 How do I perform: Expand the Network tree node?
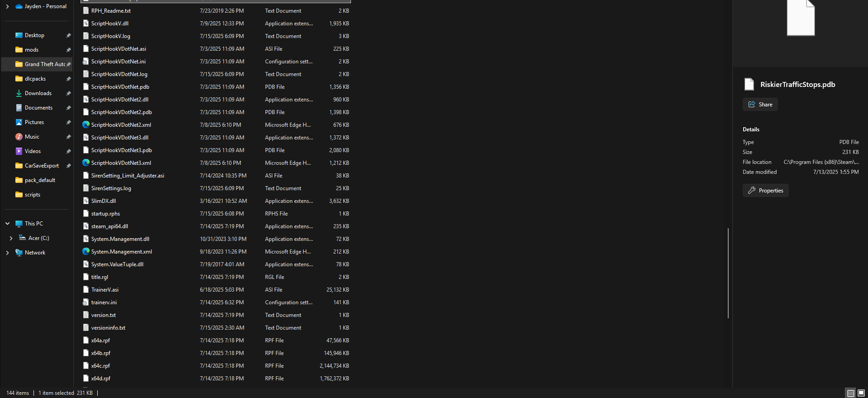[x=7, y=253]
